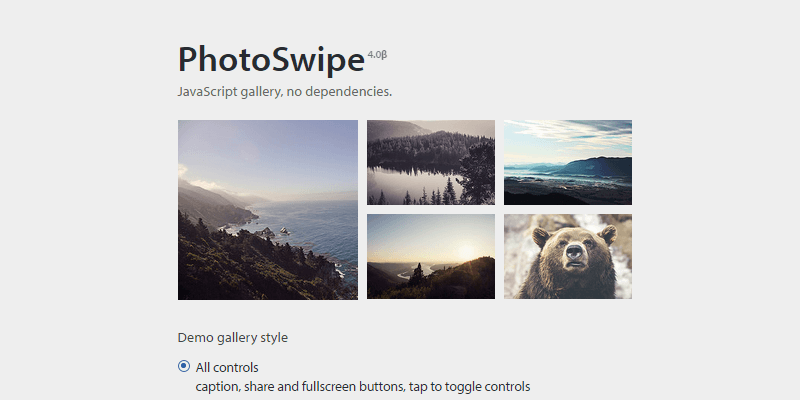The width and height of the screenshot is (800, 400).
Task: Click the bear's ear in the photo
Action: point(540,237)
